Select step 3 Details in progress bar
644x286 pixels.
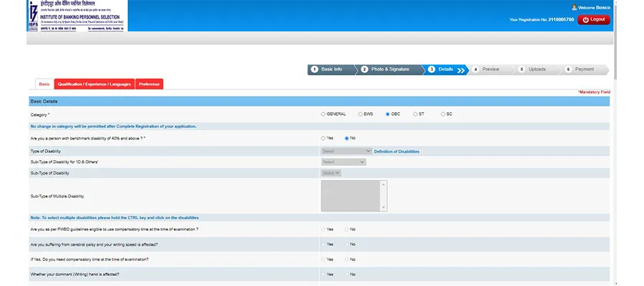pos(445,69)
